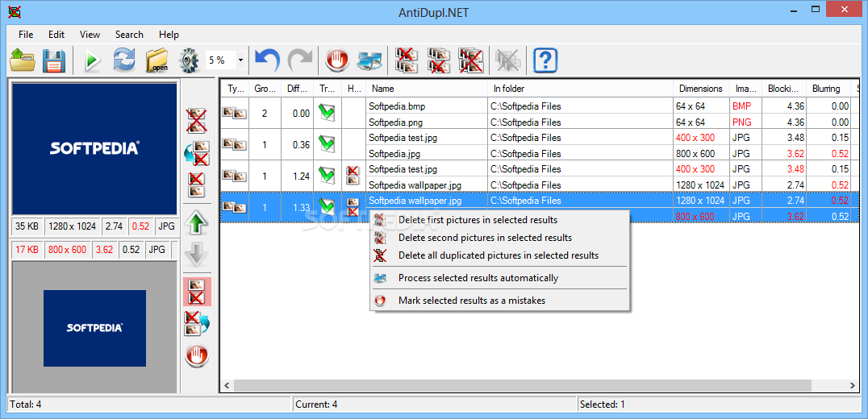The height and width of the screenshot is (419, 868).
Task: Click the type icon of the Softpedia.bmp row
Action: [x=234, y=113]
